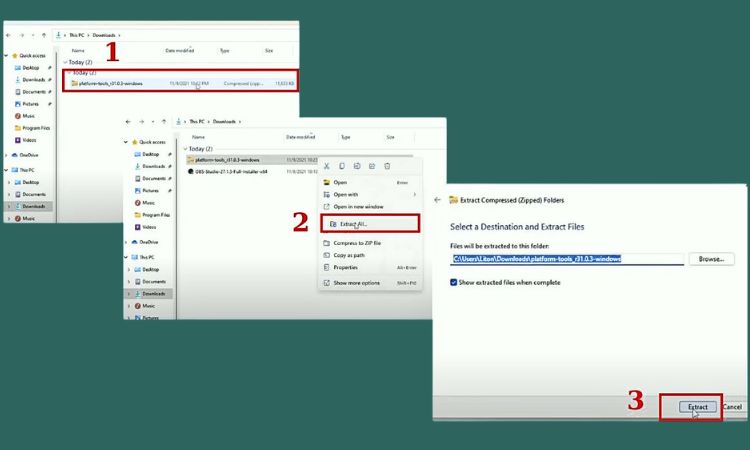The image size is (750, 450).
Task: Select Open in new window
Action: 360,206
